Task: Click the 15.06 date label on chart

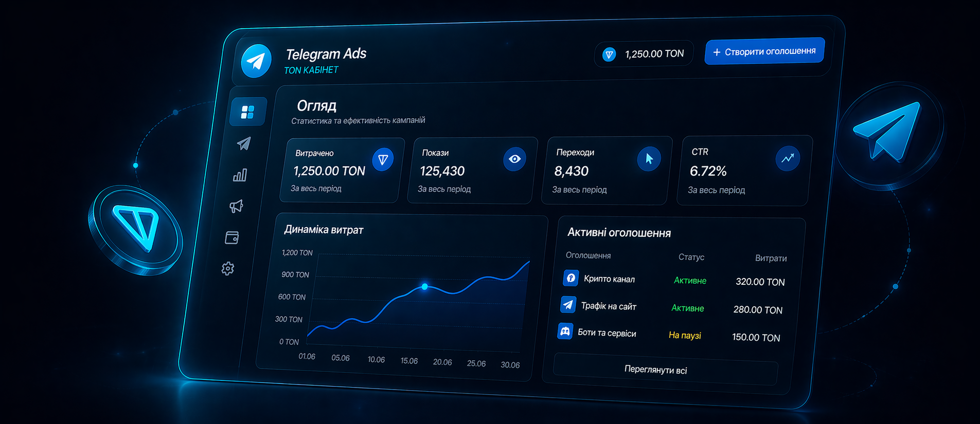Action: point(409,361)
